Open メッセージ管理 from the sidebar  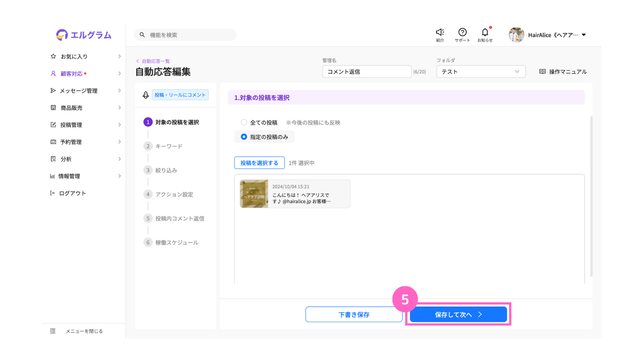78,90
